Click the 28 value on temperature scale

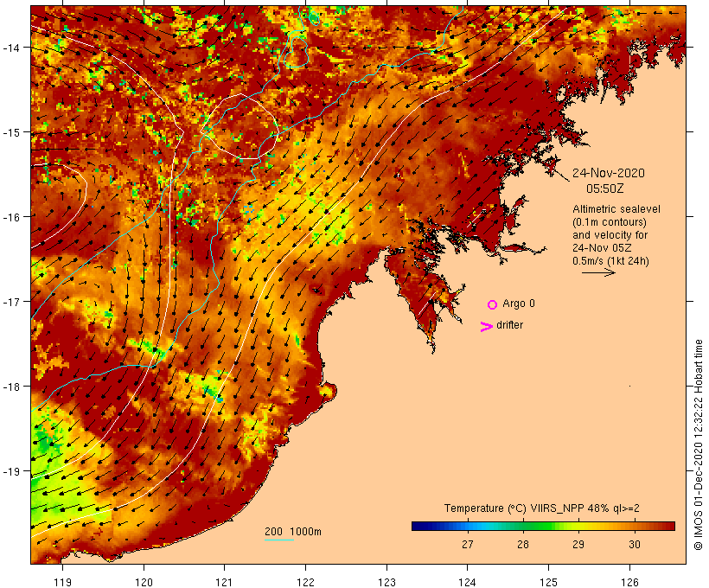tap(523, 544)
